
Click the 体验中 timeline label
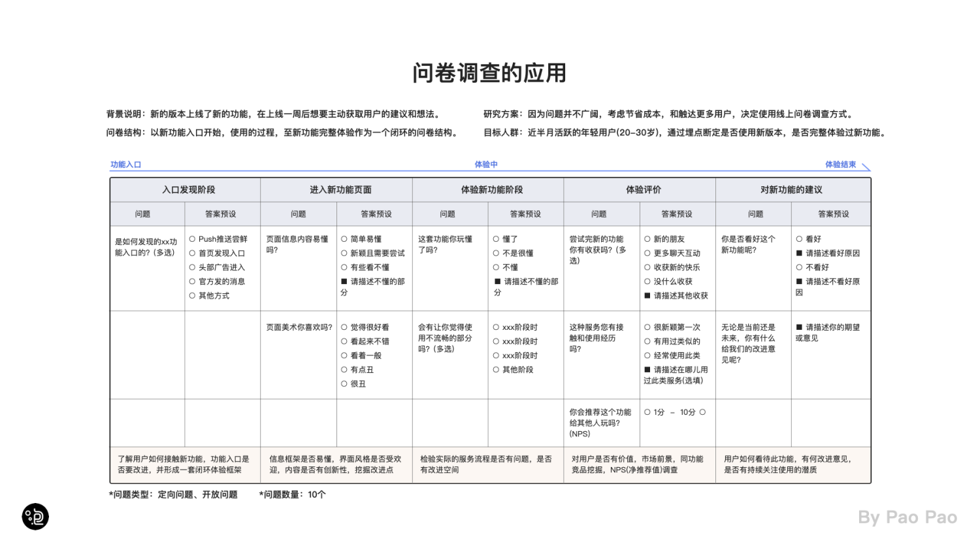(x=486, y=165)
